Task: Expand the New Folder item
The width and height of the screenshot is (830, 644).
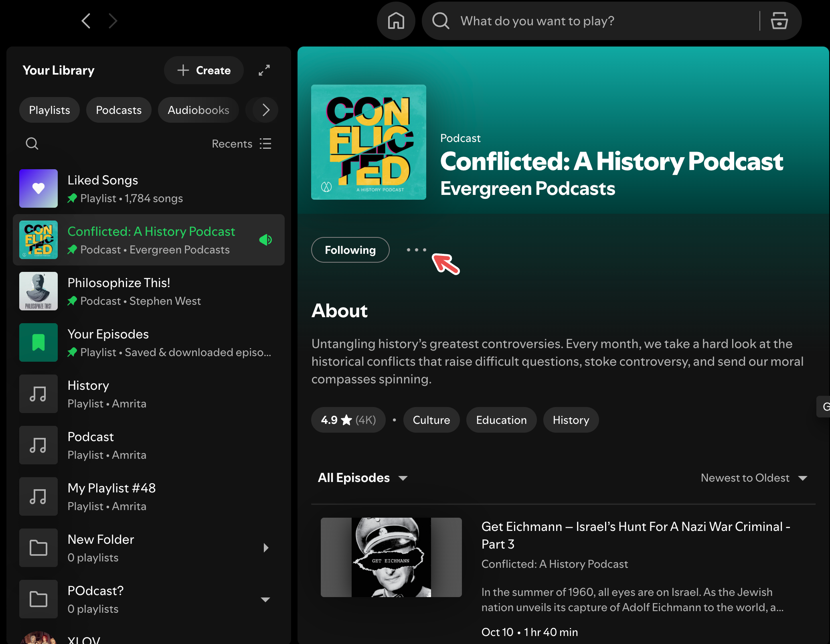Action: click(x=265, y=548)
